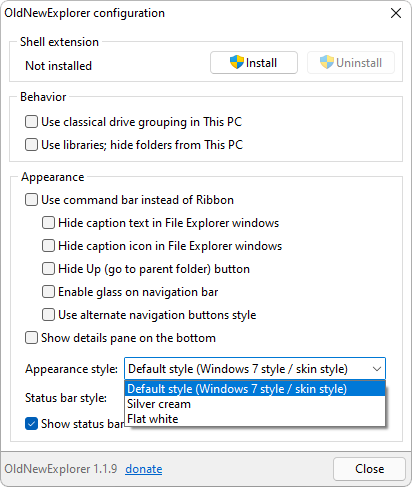Screen dimensions: 412x487
Task: Click the Install button with shield icon
Action: (x=254, y=63)
